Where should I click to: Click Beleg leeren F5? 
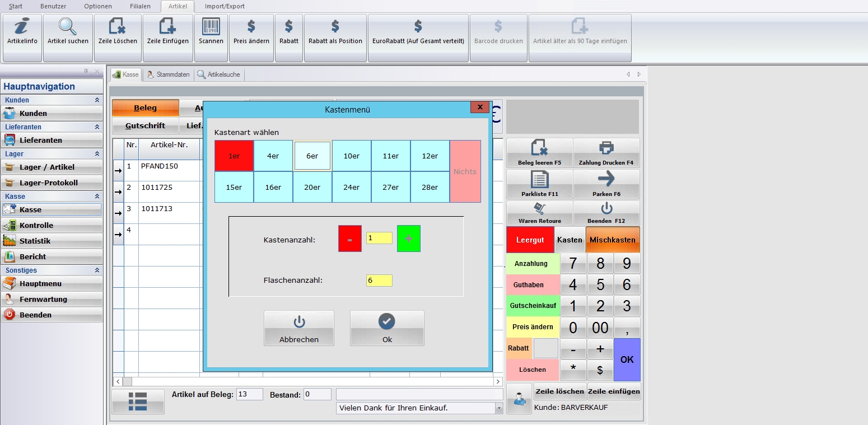click(540, 153)
